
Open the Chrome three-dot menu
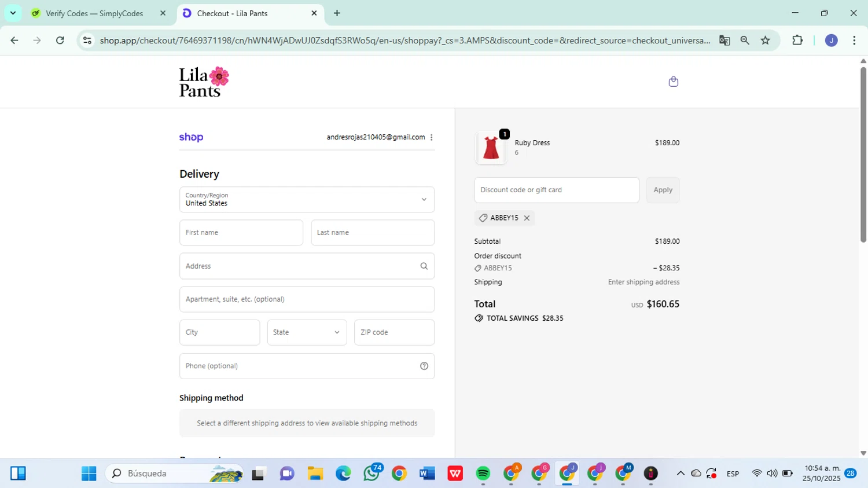coord(854,41)
